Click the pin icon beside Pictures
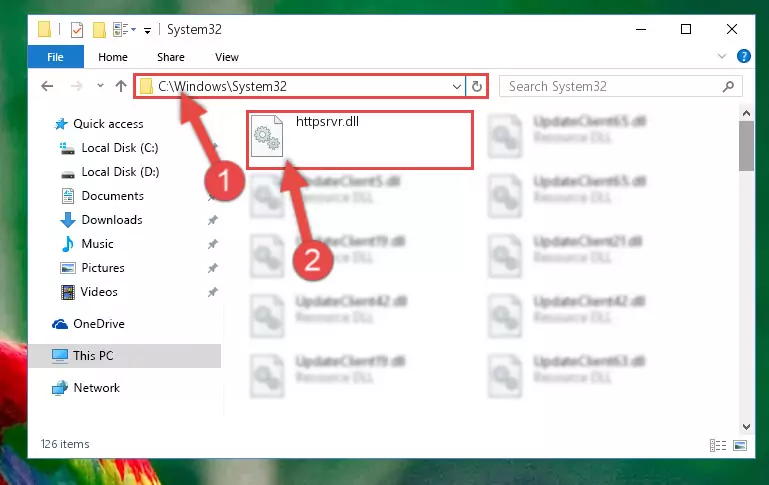This screenshot has width=769, height=485. click(x=212, y=268)
